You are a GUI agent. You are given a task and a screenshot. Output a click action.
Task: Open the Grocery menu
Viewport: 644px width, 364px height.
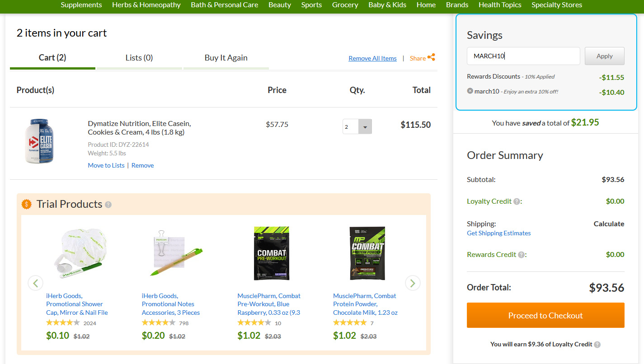(x=345, y=5)
